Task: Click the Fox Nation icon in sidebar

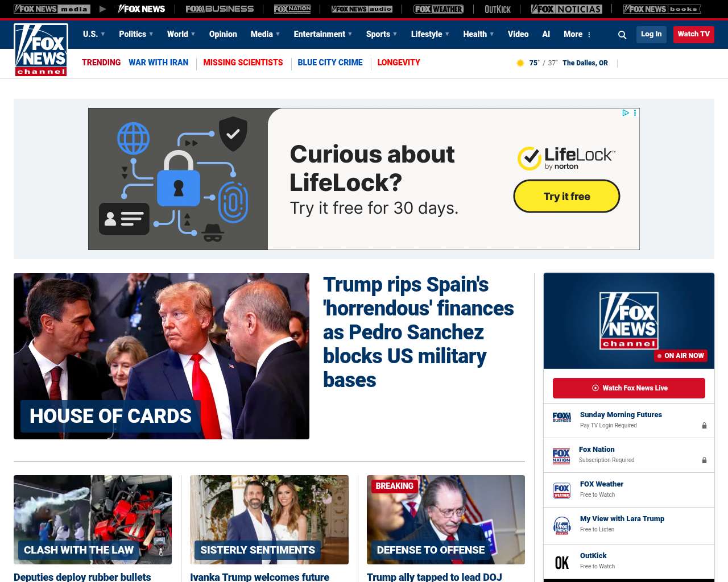Action: click(x=561, y=456)
